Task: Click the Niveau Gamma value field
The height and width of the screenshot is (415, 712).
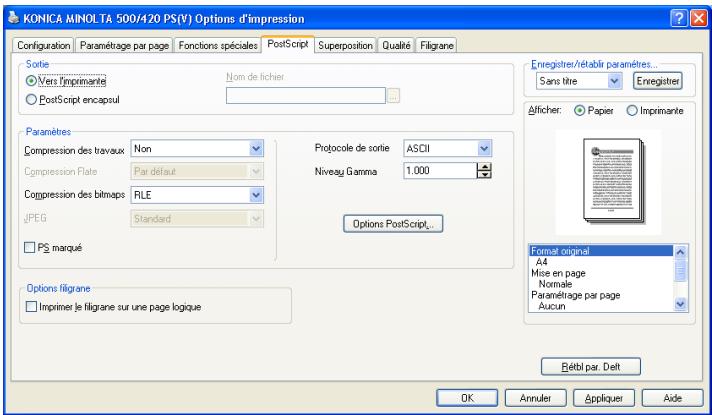Action: (x=440, y=171)
